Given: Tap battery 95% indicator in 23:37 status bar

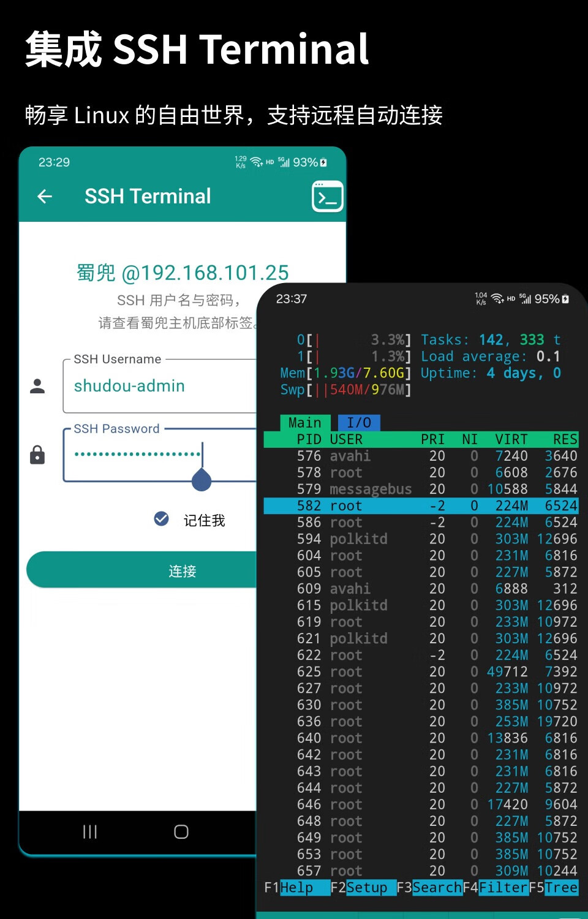Looking at the screenshot, I should (551, 299).
